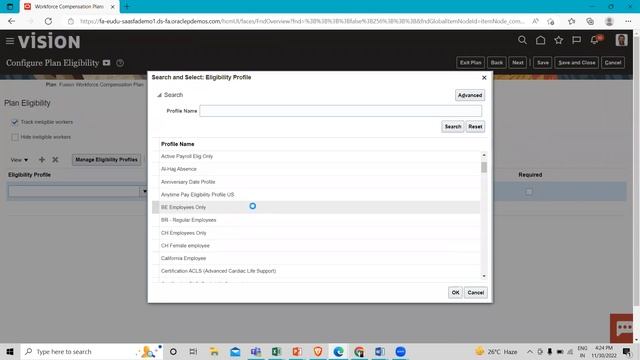Select Anniversary Date Profile row
Image resolution: width=640 pixels, height=360 pixels.
pos(316,182)
